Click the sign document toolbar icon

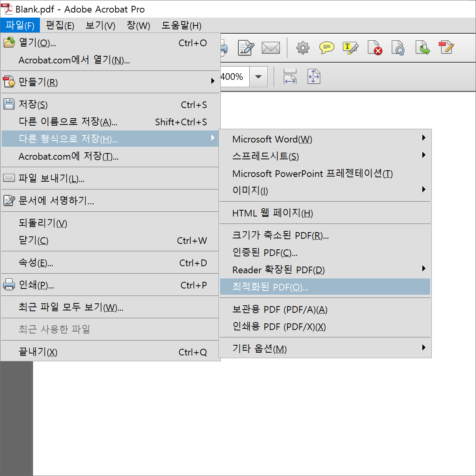coord(247,48)
